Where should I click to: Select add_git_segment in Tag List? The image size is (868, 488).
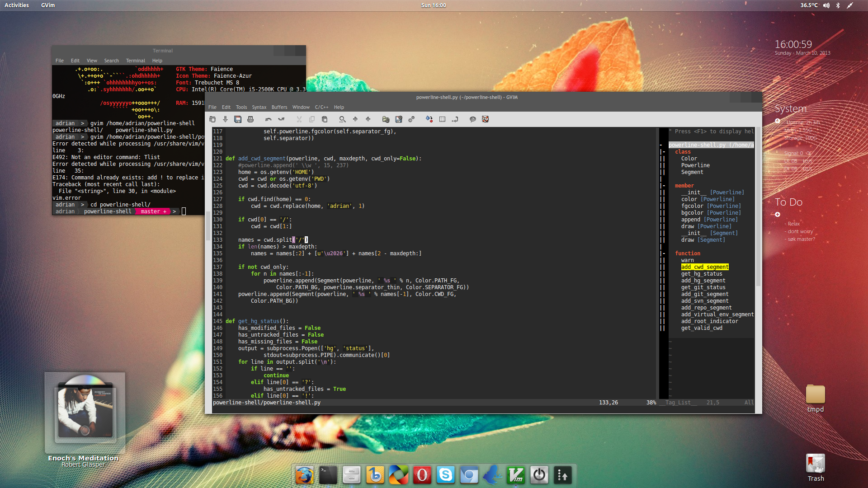click(705, 294)
